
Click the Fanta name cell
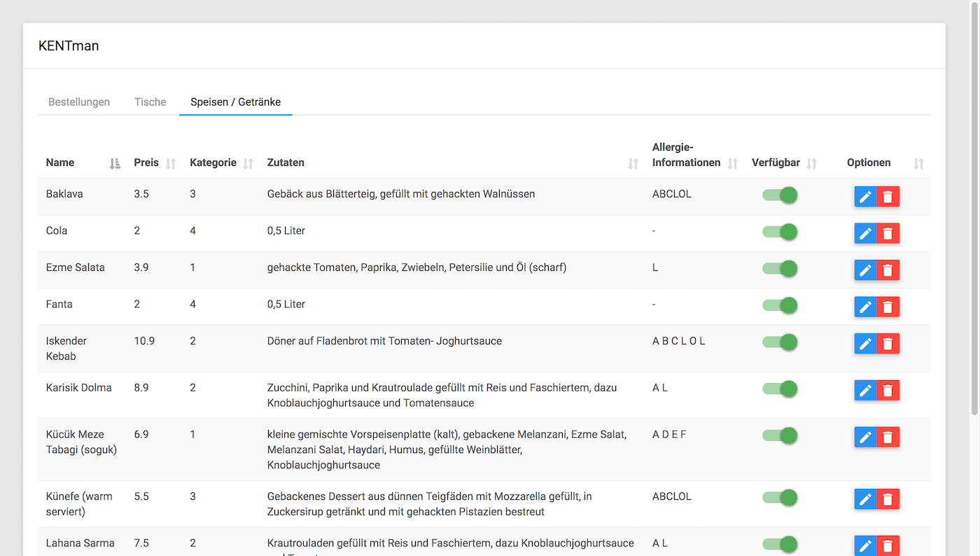(x=59, y=304)
